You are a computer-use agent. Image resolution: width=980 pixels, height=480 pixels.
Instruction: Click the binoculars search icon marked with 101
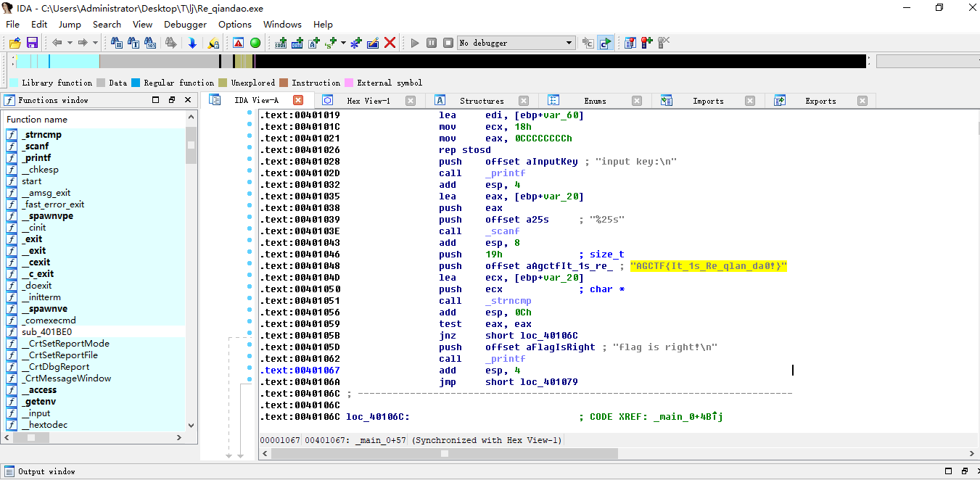150,43
